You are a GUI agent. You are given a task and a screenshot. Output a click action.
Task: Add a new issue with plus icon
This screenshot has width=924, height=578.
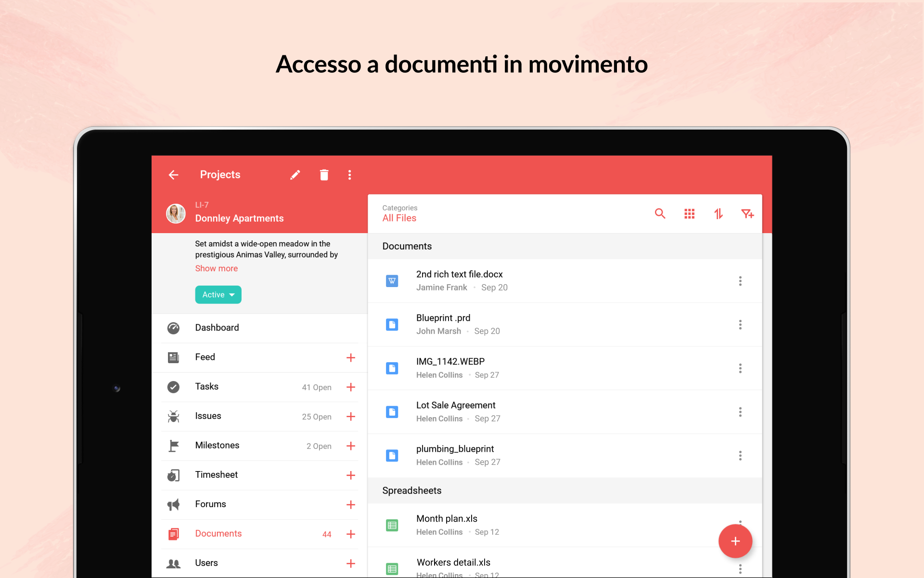tap(351, 417)
